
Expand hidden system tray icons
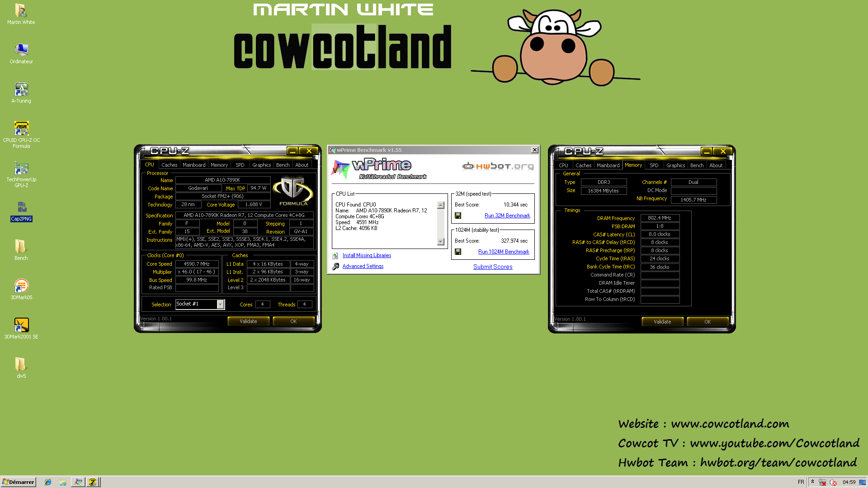point(812,482)
